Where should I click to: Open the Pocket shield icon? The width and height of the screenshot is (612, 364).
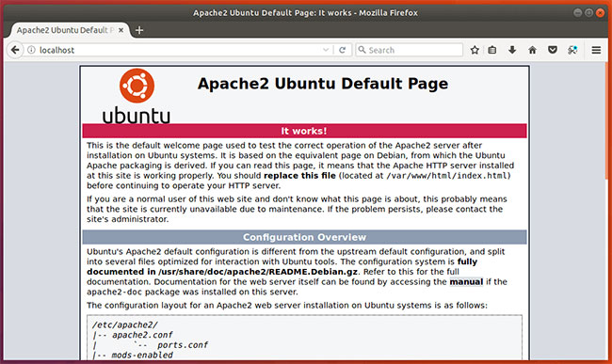[553, 50]
